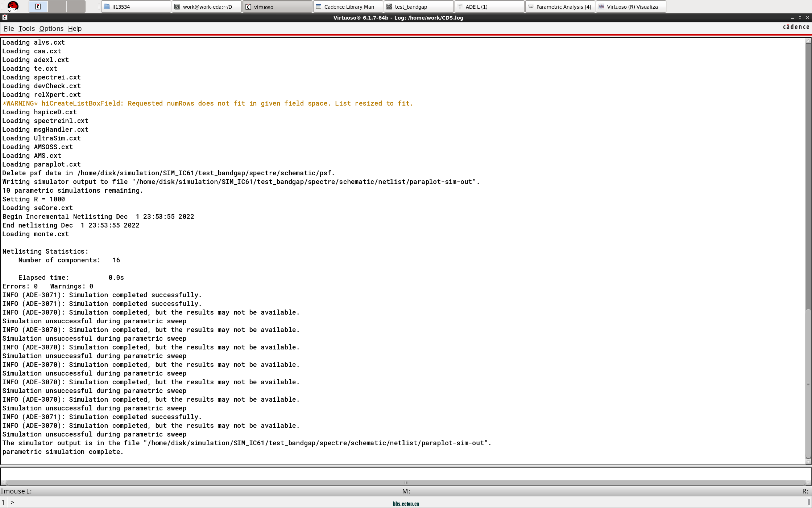Click the 'Delete psf data in' log line

click(169, 173)
